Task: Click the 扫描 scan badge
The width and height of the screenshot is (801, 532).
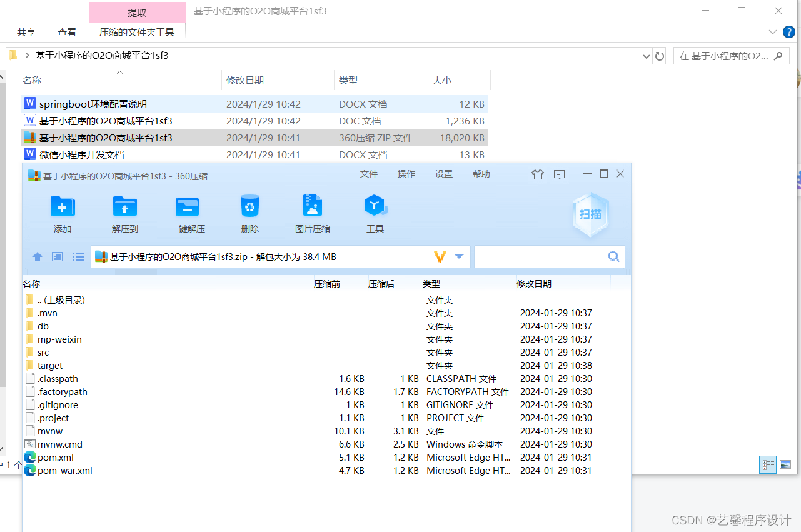Action: (590, 214)
